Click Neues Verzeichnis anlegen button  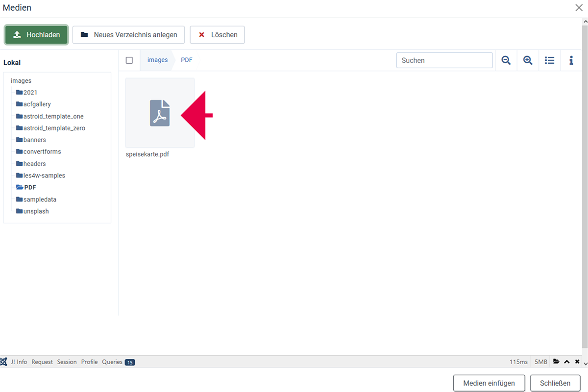(x=128, y=35)
